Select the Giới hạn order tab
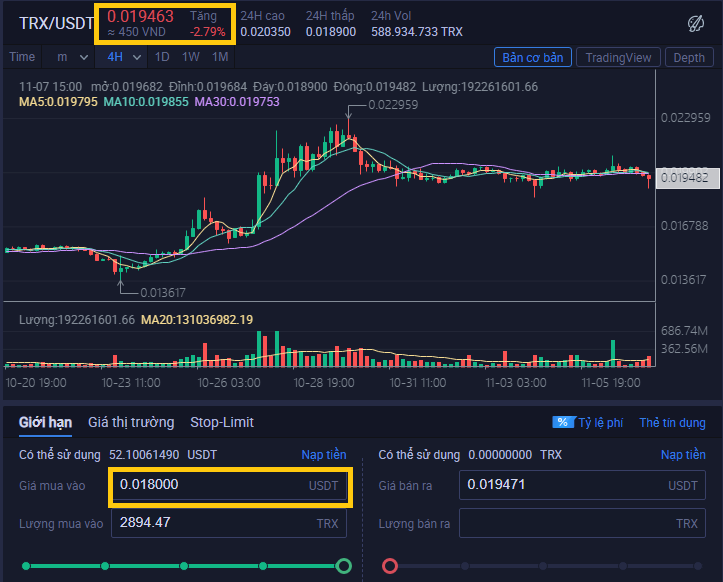 [45, 422]
